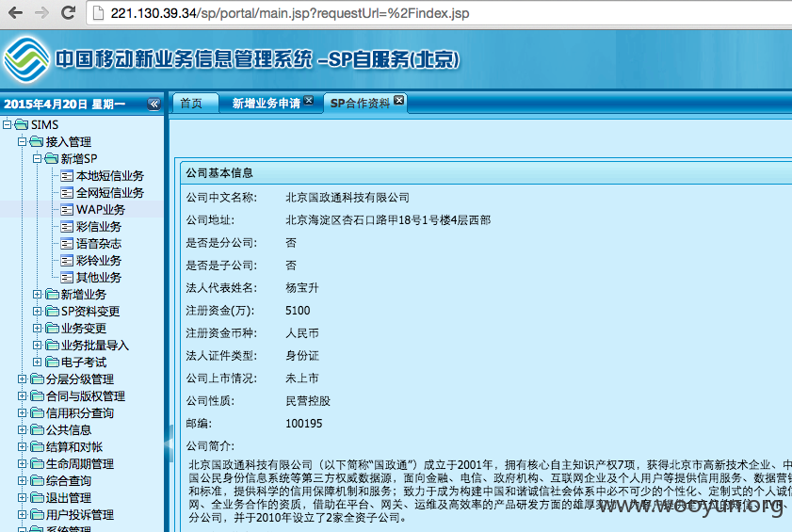Click the 新增业务 folder icon
The image size is (792, 532).
[x=52, y=294]
